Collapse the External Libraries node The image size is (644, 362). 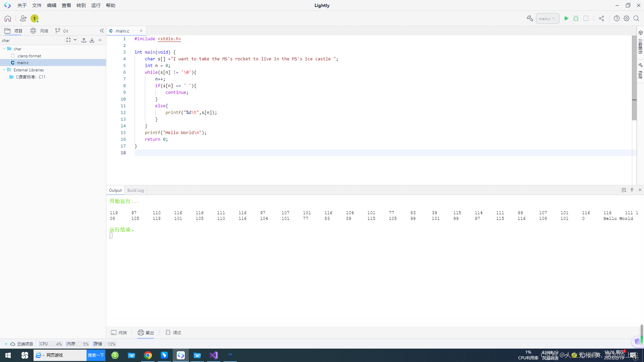point(4,70)
